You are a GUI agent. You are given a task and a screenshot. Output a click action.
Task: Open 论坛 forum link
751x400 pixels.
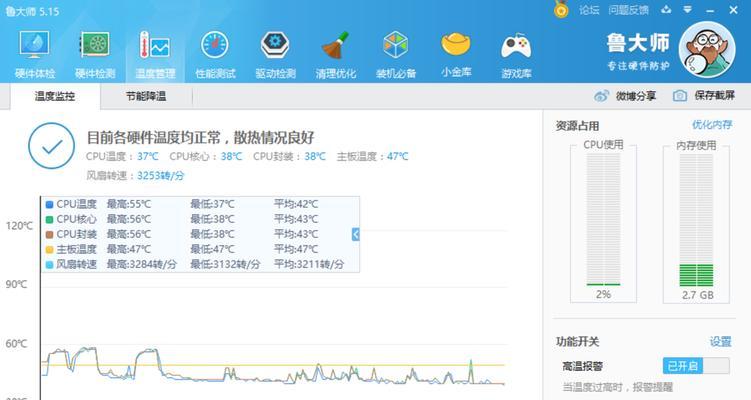[x=589, y=10]
